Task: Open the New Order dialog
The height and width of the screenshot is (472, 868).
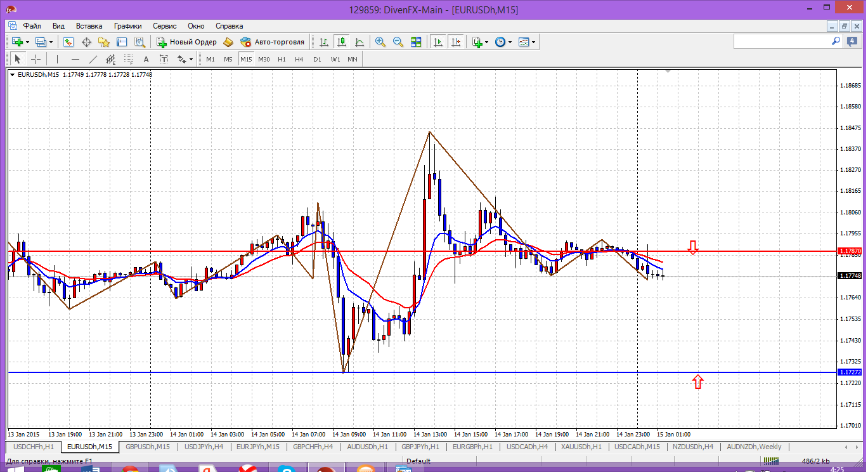Action: (186, 42)
